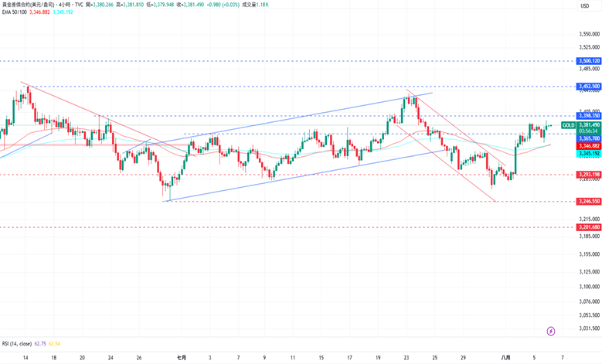This screenshot has width=602, height=364.
Task: Click the RSI (14, close) indicator legend
Action: [17, 344]
